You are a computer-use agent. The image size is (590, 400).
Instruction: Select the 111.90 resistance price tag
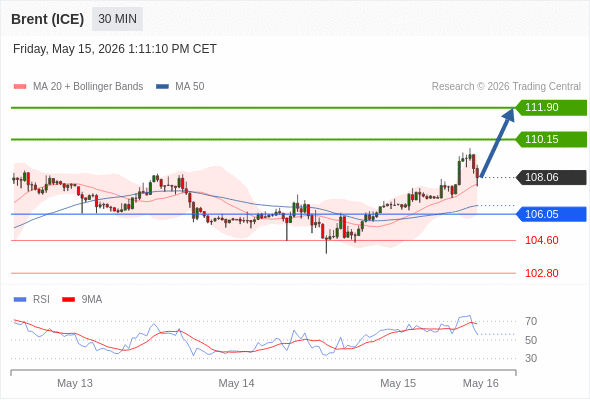point(551,108)
